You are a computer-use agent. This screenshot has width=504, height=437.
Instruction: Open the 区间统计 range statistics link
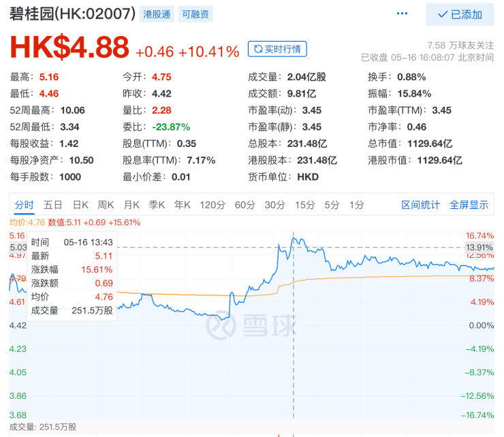coord(420,205)
